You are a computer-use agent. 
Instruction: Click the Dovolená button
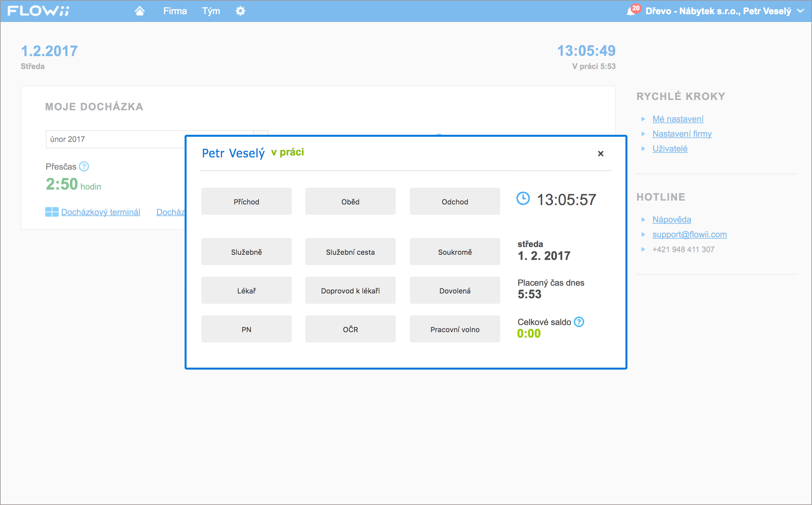455,291
